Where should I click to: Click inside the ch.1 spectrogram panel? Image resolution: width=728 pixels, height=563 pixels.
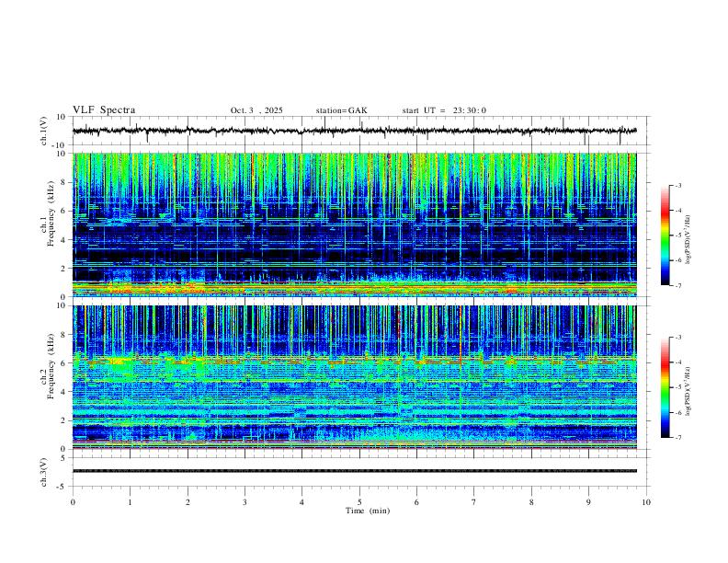click(x=354, y=224)
